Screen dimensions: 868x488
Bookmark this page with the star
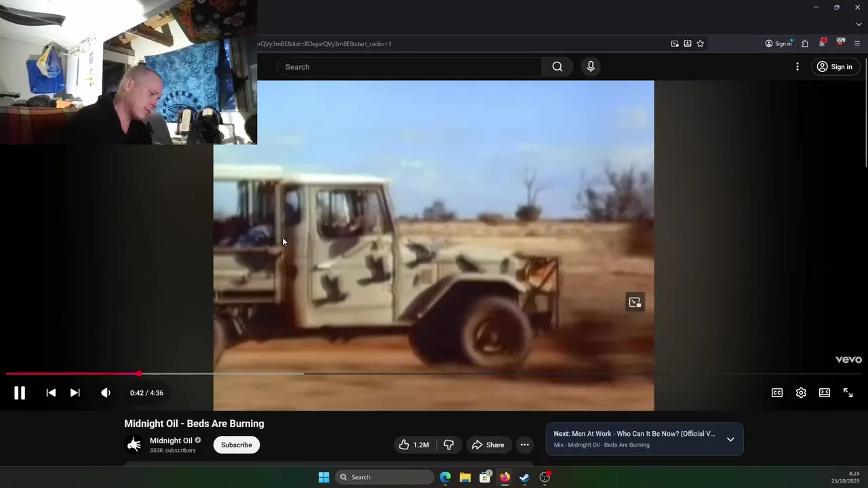coord(701,44)
